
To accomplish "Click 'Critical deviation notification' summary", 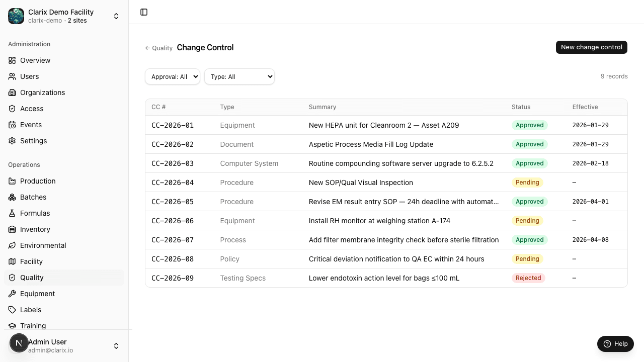I will point(396,259).
